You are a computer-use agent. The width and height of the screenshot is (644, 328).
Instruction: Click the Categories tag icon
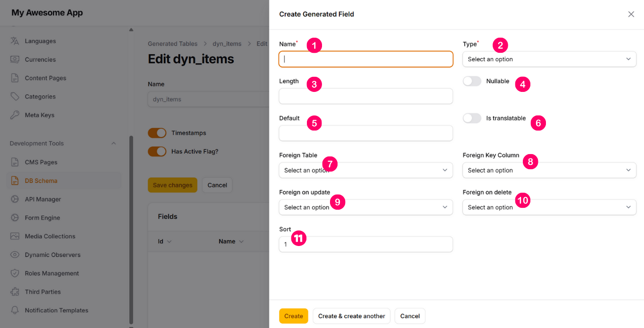click(x=15, y=97)
